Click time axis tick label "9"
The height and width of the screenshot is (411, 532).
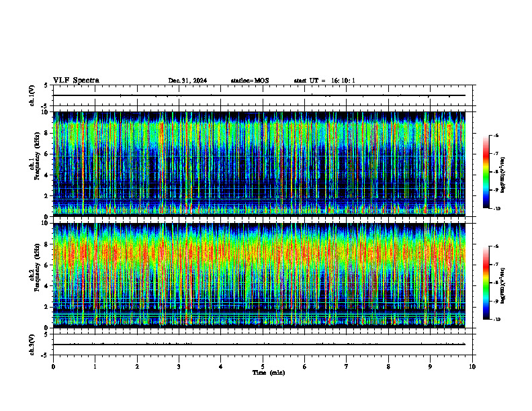coord(430,367)
